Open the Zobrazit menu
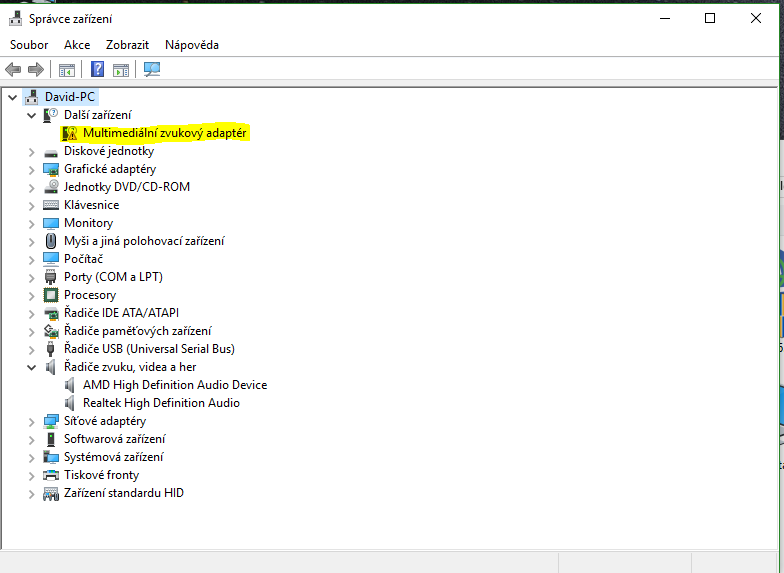Screen dimensions: 784x573 128,45
